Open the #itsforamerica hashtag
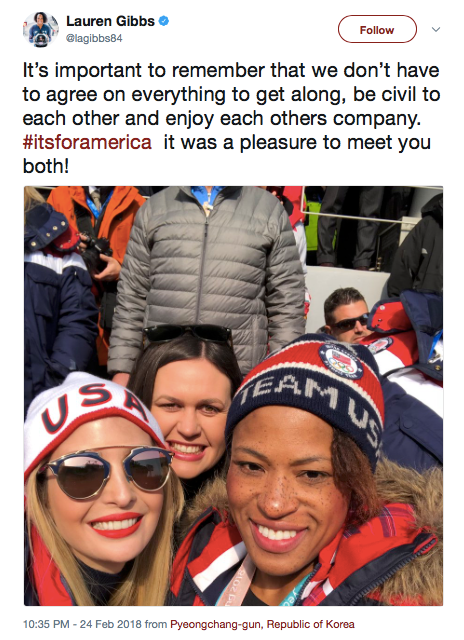464x640 pixels. click(x=87, y=142)
